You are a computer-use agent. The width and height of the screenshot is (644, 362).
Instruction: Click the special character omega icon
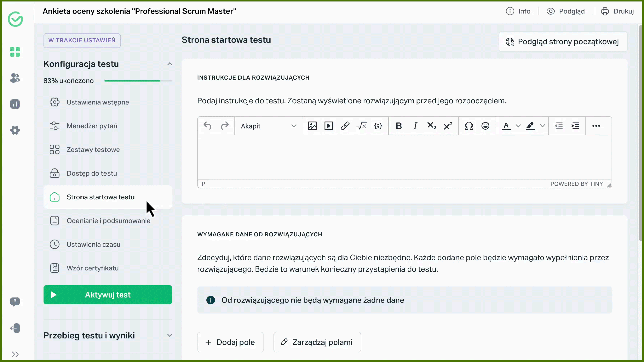(x=469, y=126)
